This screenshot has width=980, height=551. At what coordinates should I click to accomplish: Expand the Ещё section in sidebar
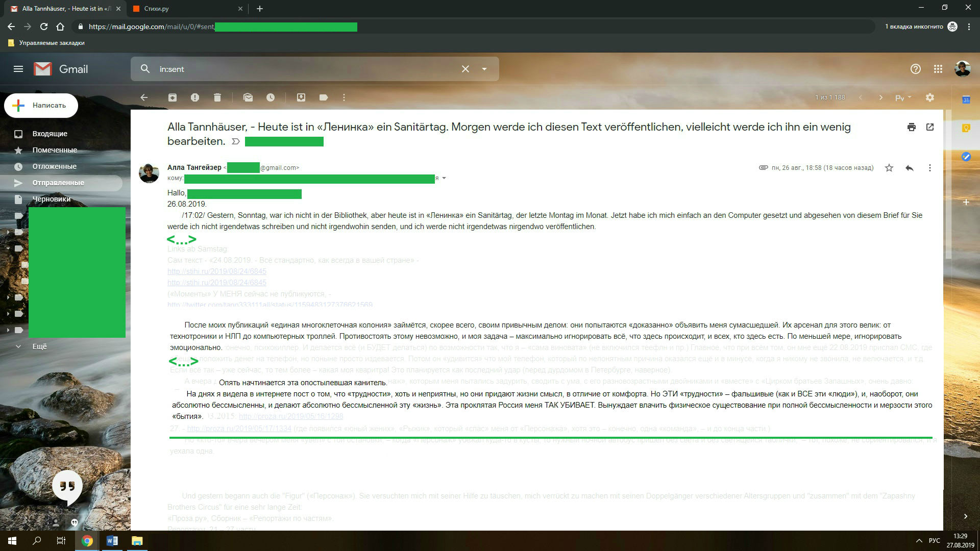point(39,346)
